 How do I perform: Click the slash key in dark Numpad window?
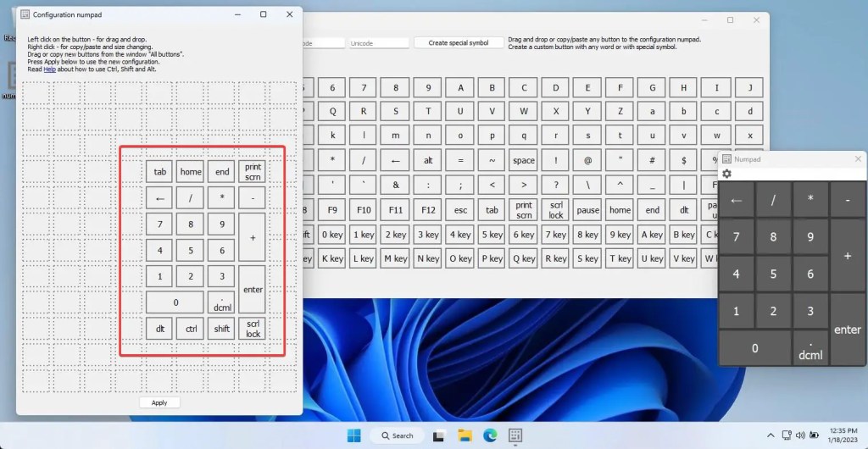(773, 200)
